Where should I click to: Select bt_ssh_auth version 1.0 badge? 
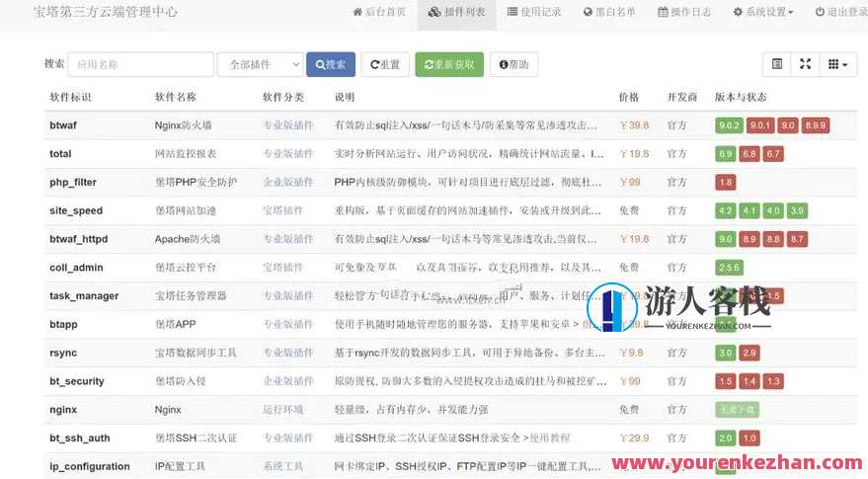[749, 439]
